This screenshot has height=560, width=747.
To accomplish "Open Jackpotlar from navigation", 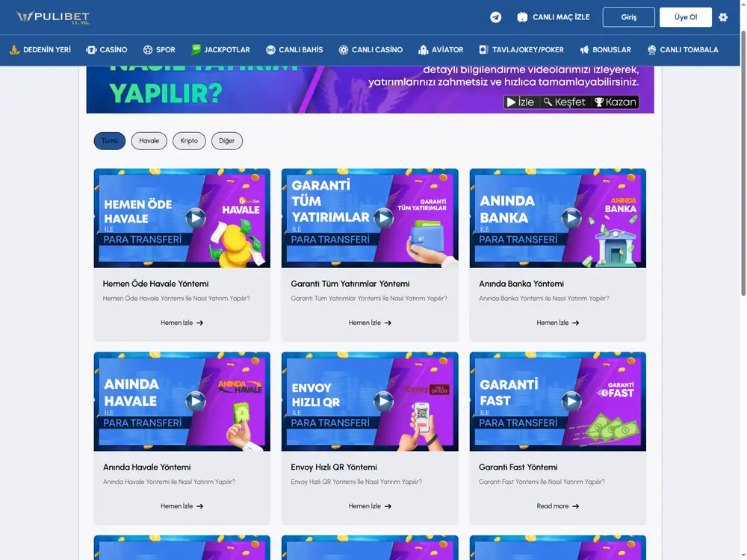I will coord(220,49).
